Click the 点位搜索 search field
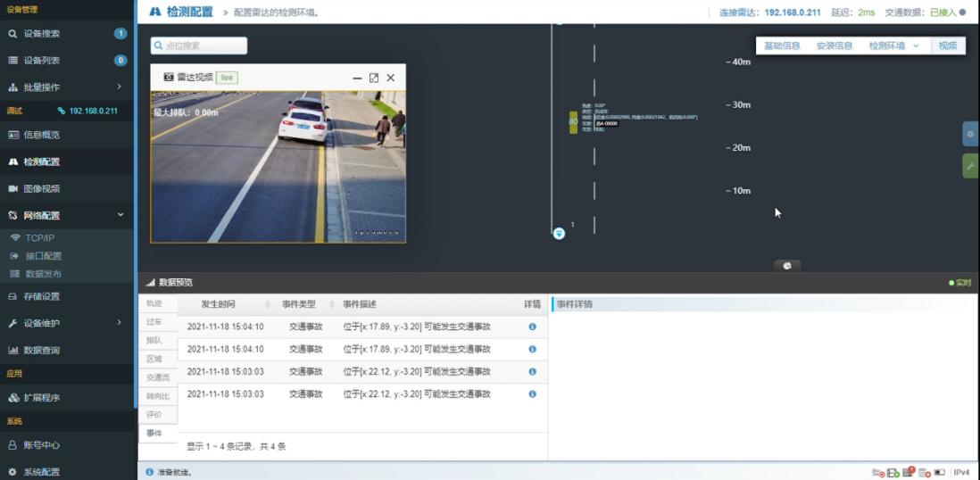The image size is (980, 480). (x=199, y=46)
